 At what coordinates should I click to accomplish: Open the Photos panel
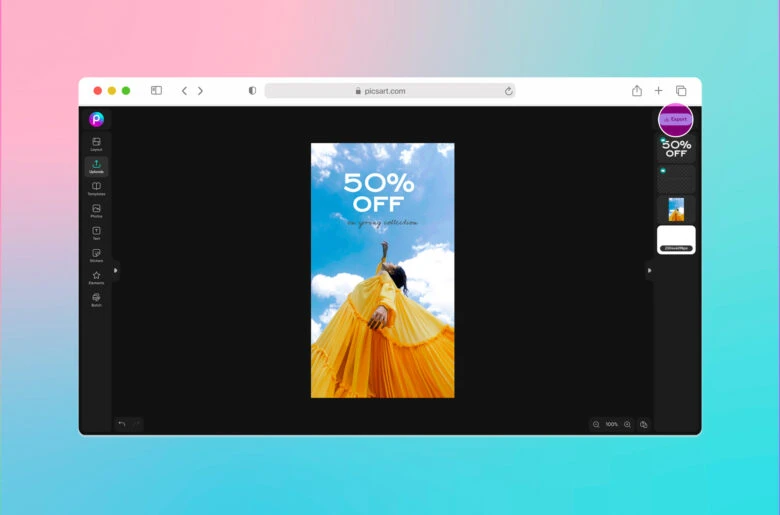pyautogui.click(x=96, y=210)
